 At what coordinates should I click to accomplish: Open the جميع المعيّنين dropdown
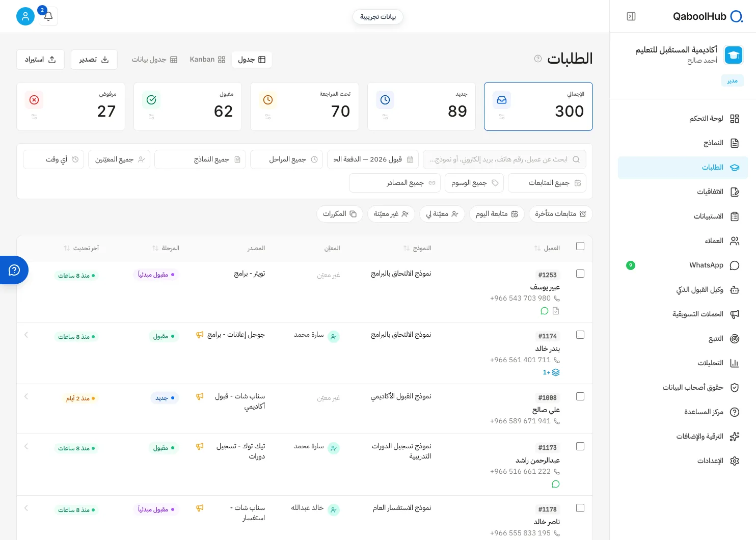(x=119, y=159)
